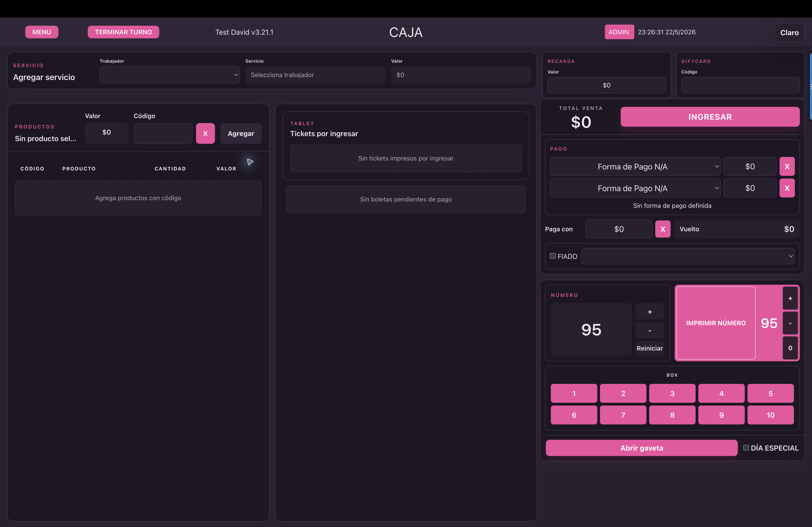Select Box number 7
This screenshot has width=812, height=527.
(623, 415)
